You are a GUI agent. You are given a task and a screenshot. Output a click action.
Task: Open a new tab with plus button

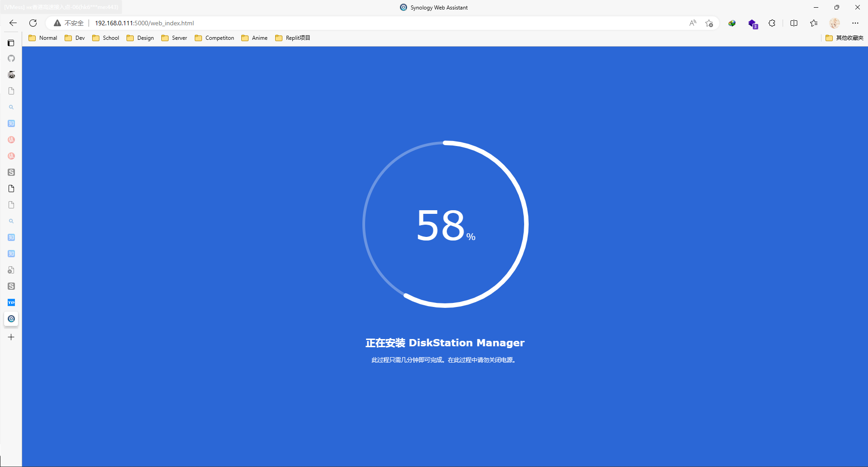[11, 337]
